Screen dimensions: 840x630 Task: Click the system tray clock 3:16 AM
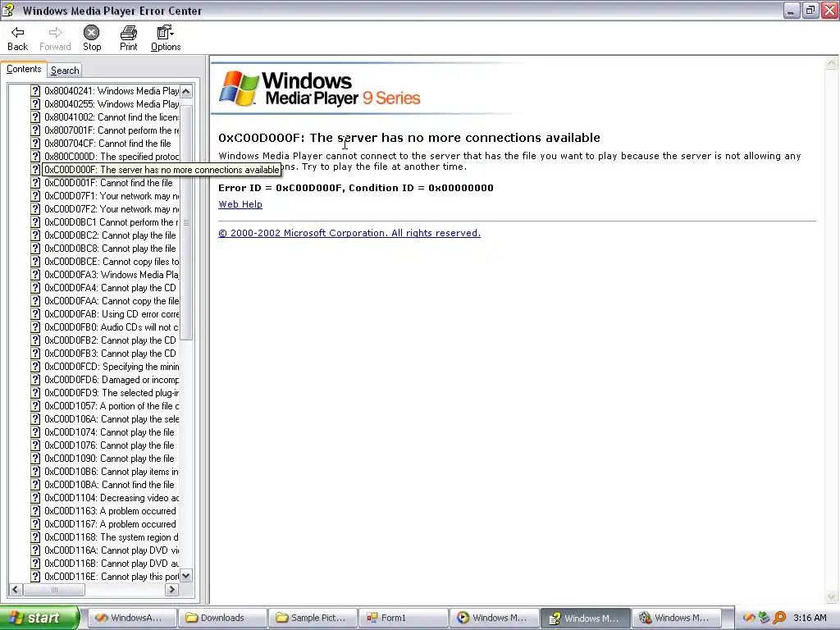coord(810,618)
